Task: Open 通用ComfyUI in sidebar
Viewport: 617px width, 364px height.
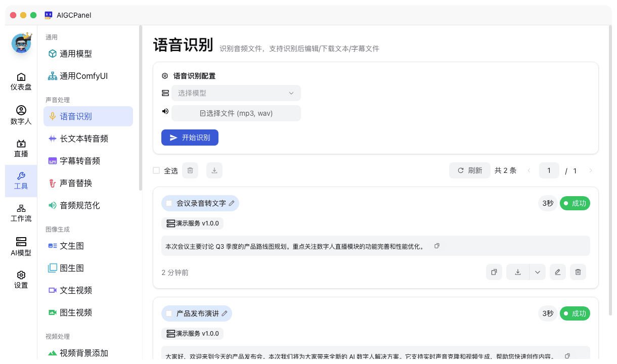Action: (88, 76)
